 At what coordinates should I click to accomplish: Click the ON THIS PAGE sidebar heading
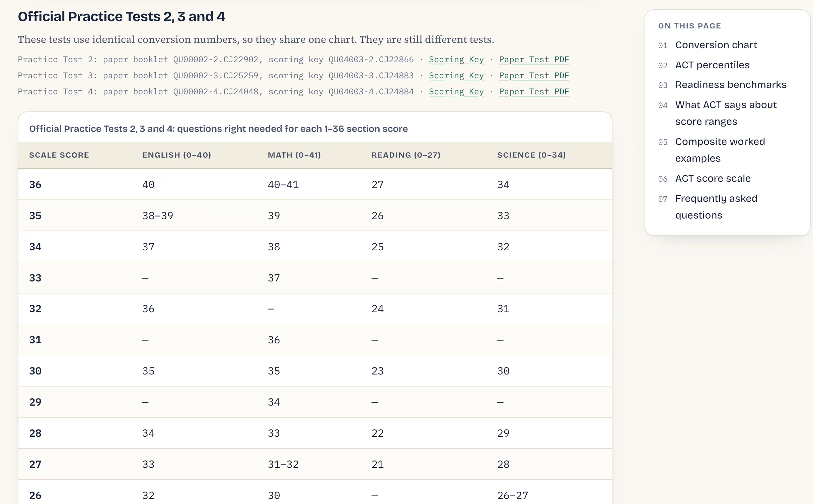click(x=689, y=26)
